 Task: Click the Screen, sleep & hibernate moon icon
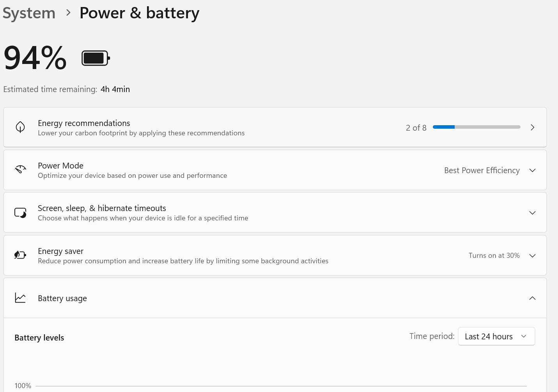[20, 213]
